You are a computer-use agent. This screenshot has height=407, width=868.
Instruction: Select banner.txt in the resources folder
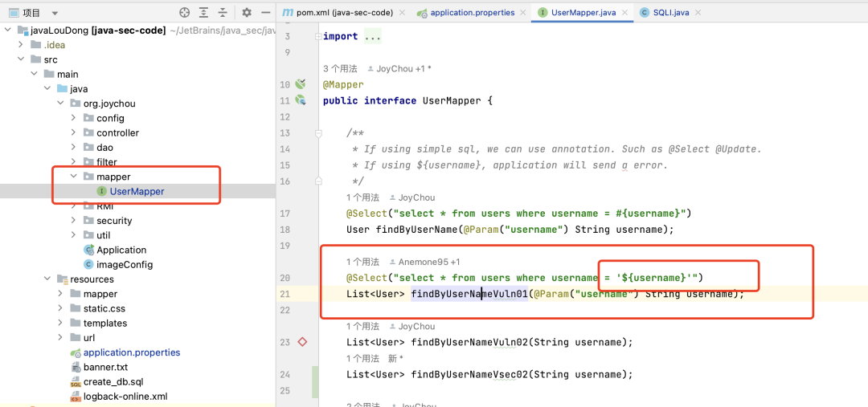tap(105, 367)
